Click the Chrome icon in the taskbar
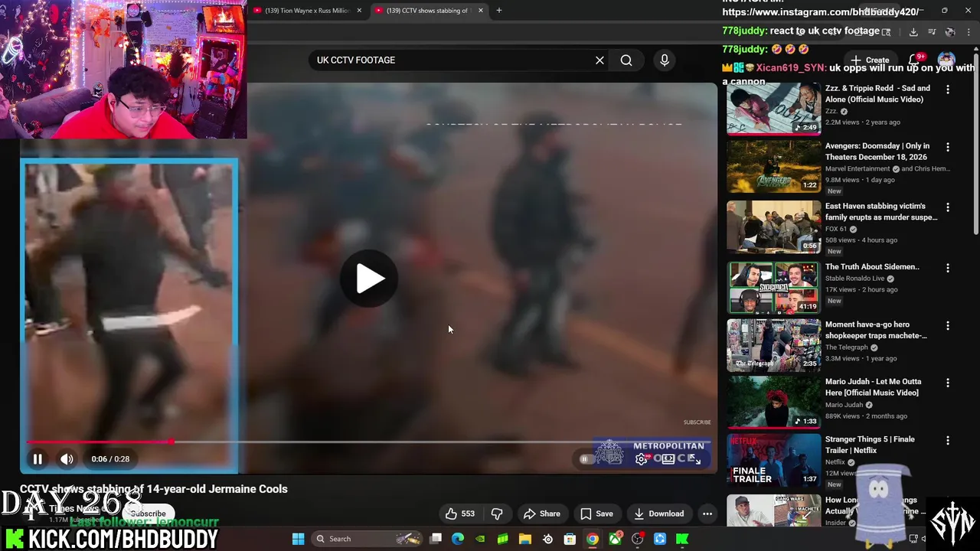This screenshot has height=551, width=980. pyautogui.click(x=593, y=539)
